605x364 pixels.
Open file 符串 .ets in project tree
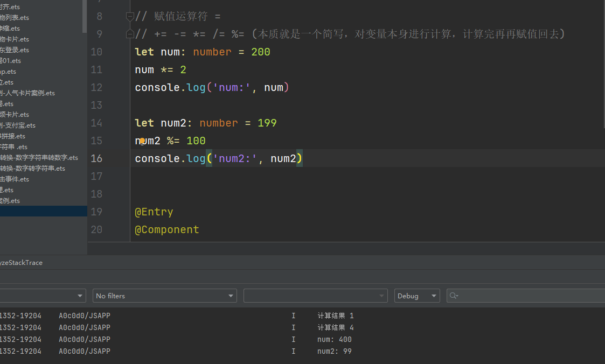(14, 147)
